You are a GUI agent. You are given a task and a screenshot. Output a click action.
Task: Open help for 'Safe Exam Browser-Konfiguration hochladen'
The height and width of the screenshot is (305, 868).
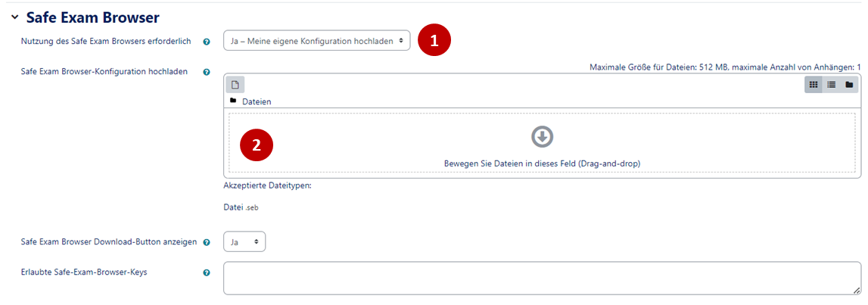pos(207,73)
